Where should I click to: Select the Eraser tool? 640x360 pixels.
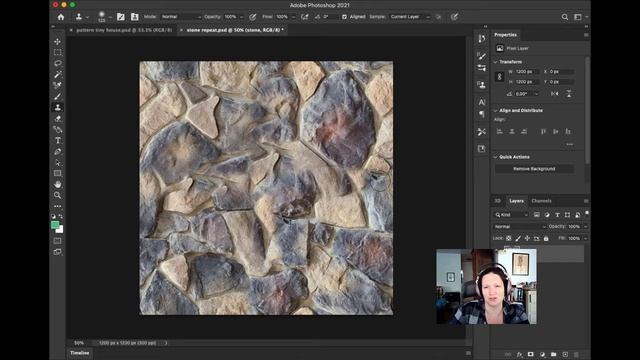pos(58,118)
